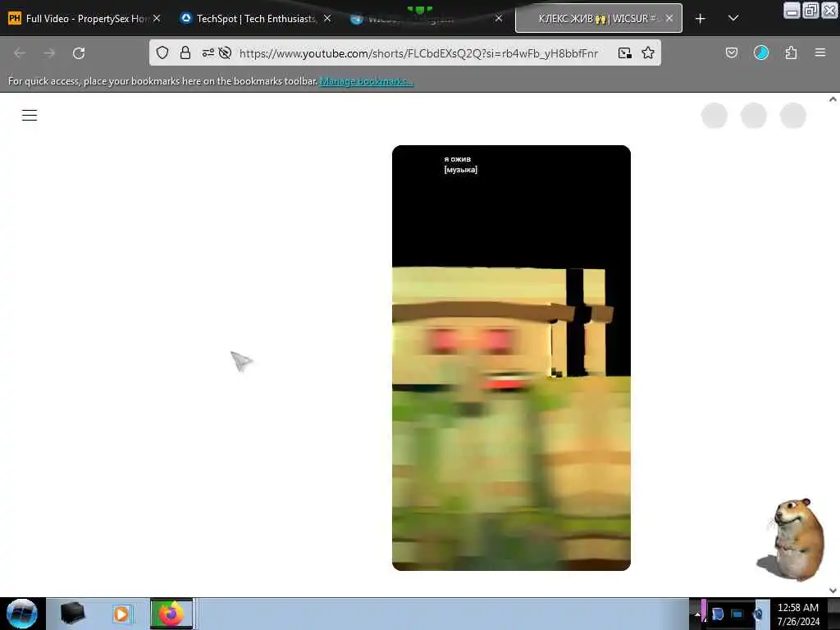Click the last round placeholder in YouTube header
The width and height of the screenshot is (840, 630).
point(793,116)
